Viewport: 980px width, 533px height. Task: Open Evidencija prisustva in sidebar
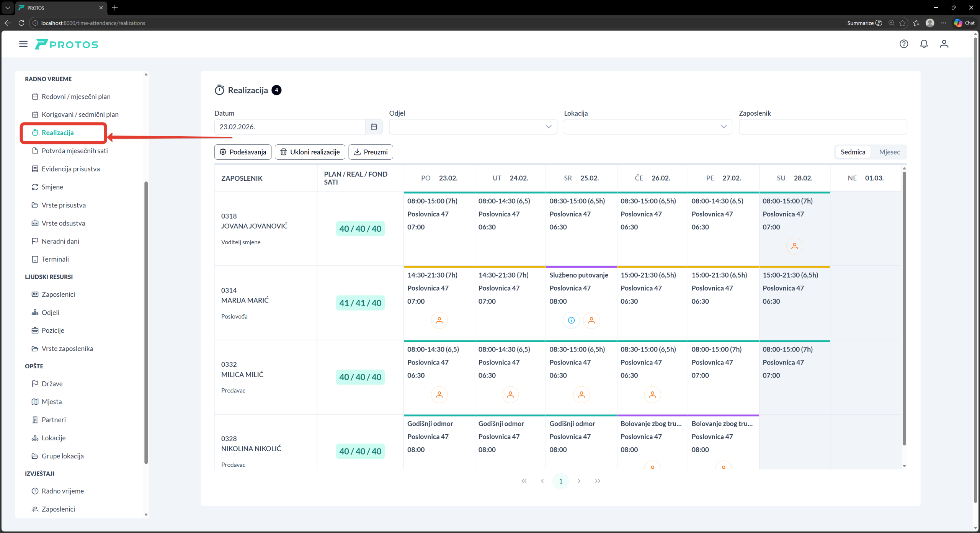click(x=70, y=169)
